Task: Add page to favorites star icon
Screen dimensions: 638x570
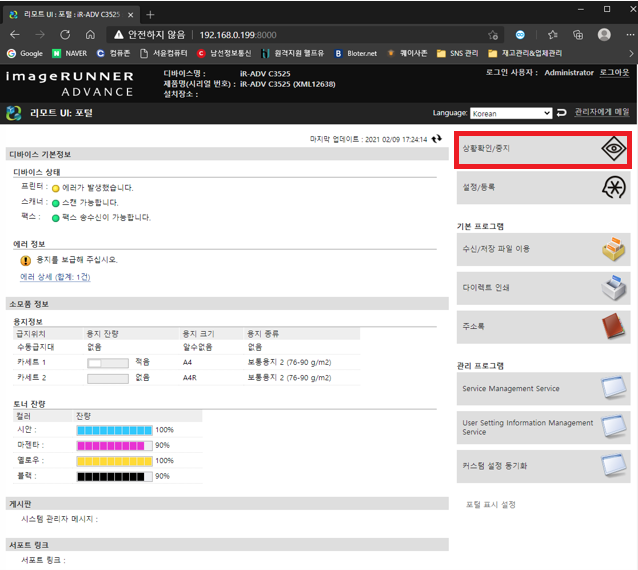Action: pyautogui.click(x=493, y=35)
